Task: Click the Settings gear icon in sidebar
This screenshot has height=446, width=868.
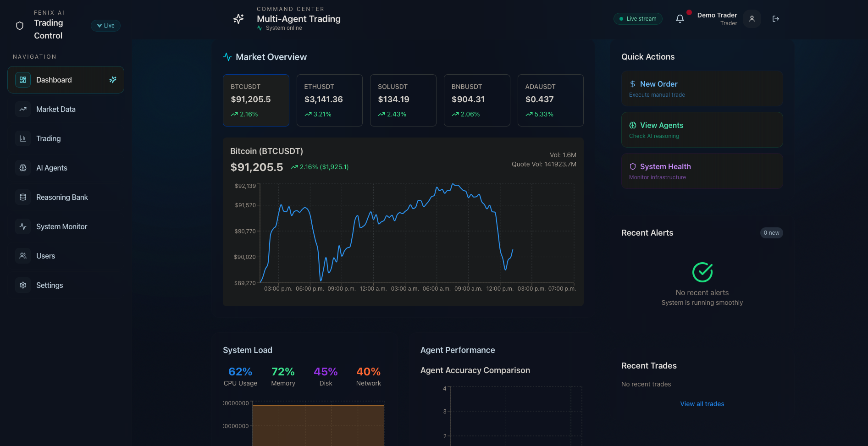Action: (23, 285)
